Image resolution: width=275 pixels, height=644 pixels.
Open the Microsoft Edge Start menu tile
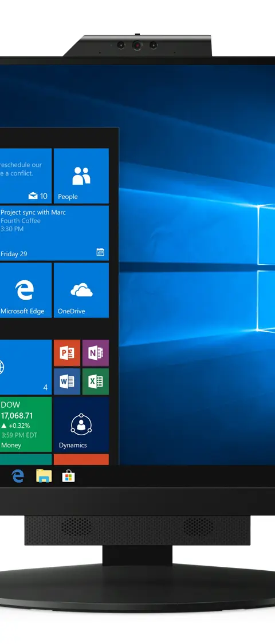pyautogui.click(x=26, y=290)
